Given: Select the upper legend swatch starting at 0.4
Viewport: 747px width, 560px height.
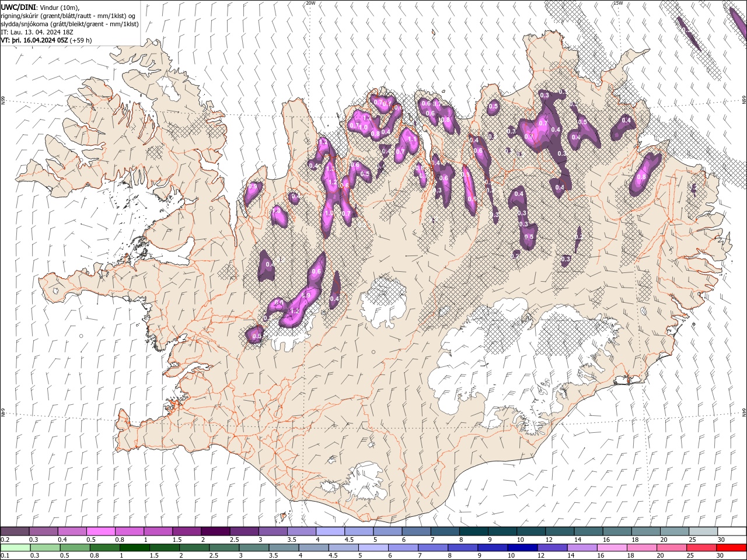Looking at the screenshot, I should tap(72, 531).
